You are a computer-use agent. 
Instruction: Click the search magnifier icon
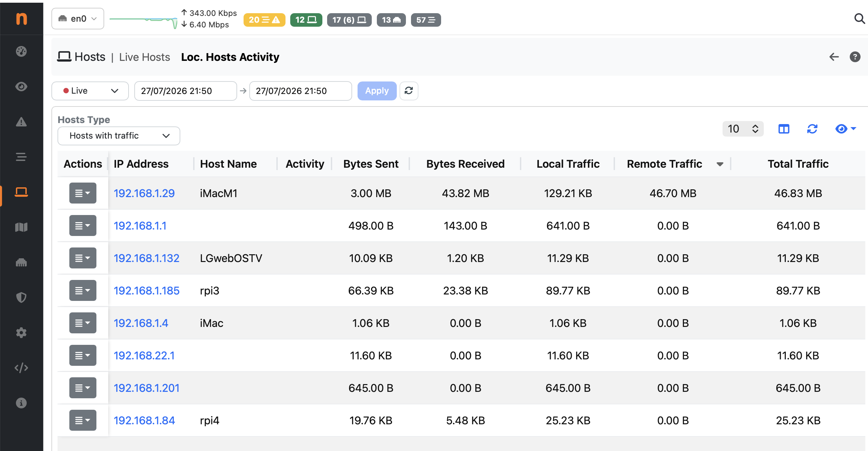click(x=859, y=19)
